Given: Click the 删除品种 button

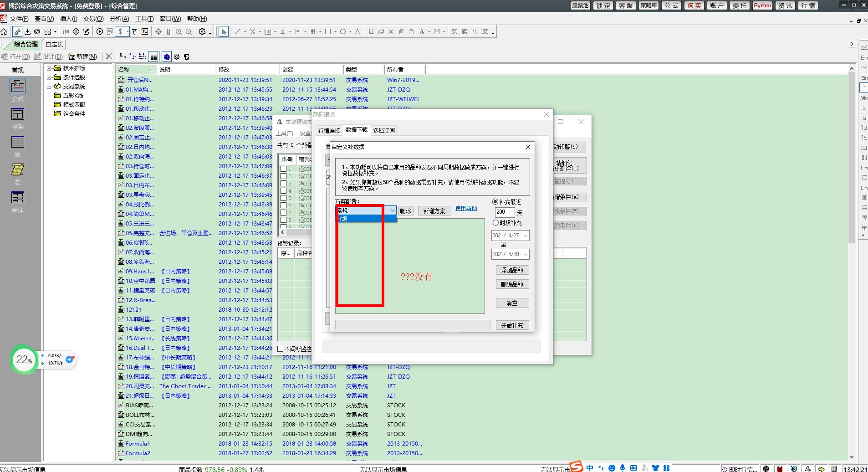Looking at the screenshot, I should [x=512, y=284].
